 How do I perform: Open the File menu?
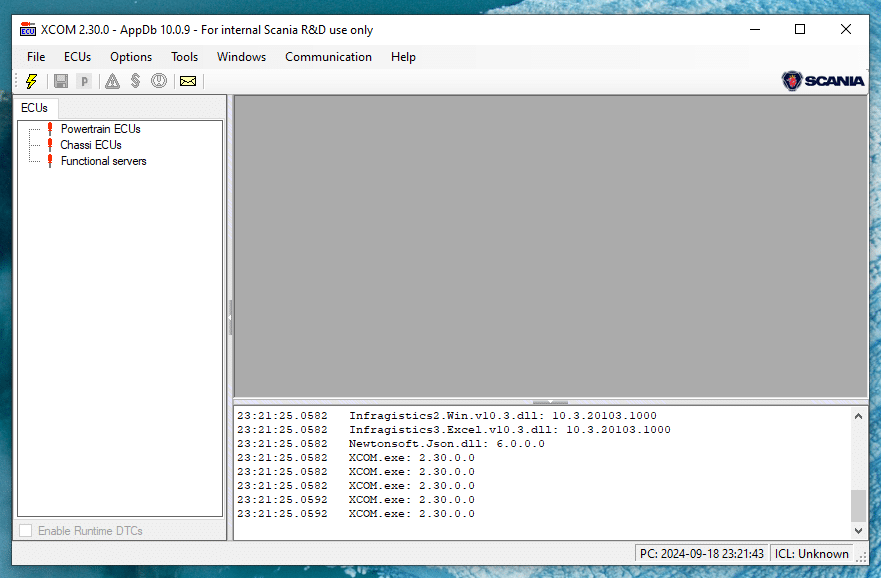click(x=36, y=57)
